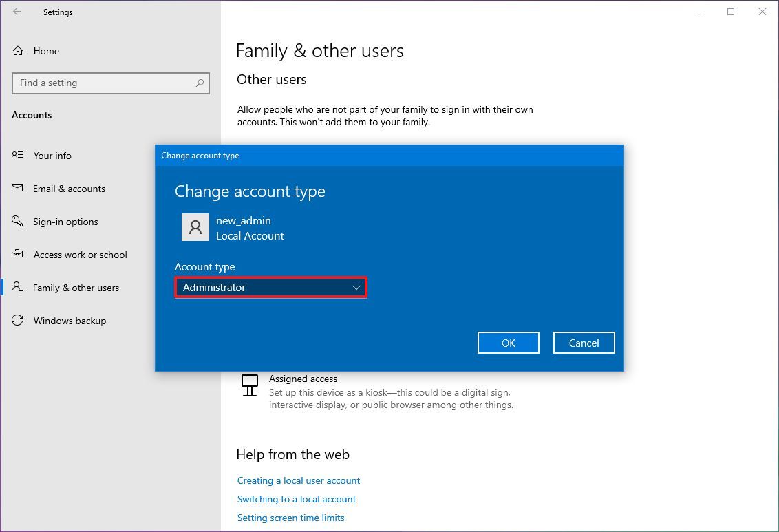The image size is (779, 532).
Task: Expand the Administrator selection list
Action: point(357,288)
